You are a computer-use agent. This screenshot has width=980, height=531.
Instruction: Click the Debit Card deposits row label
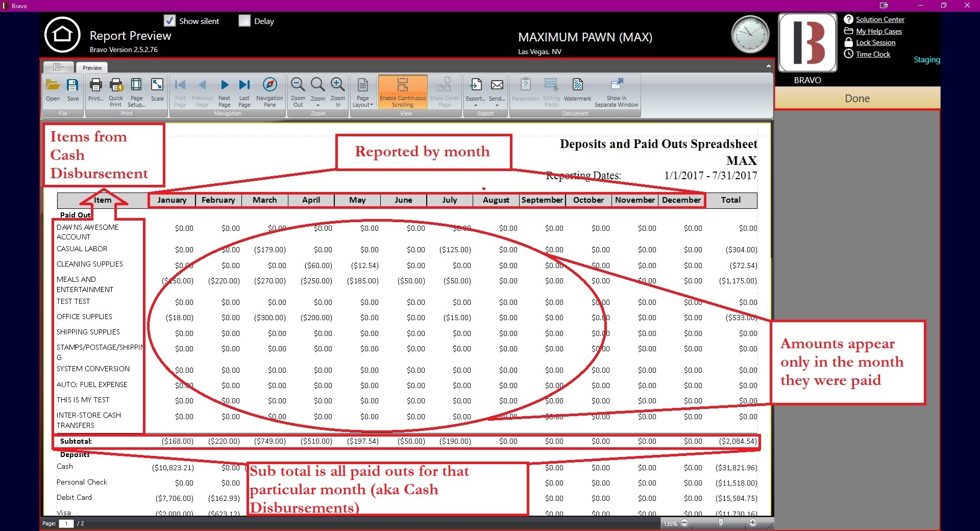[x=74, y=497]
